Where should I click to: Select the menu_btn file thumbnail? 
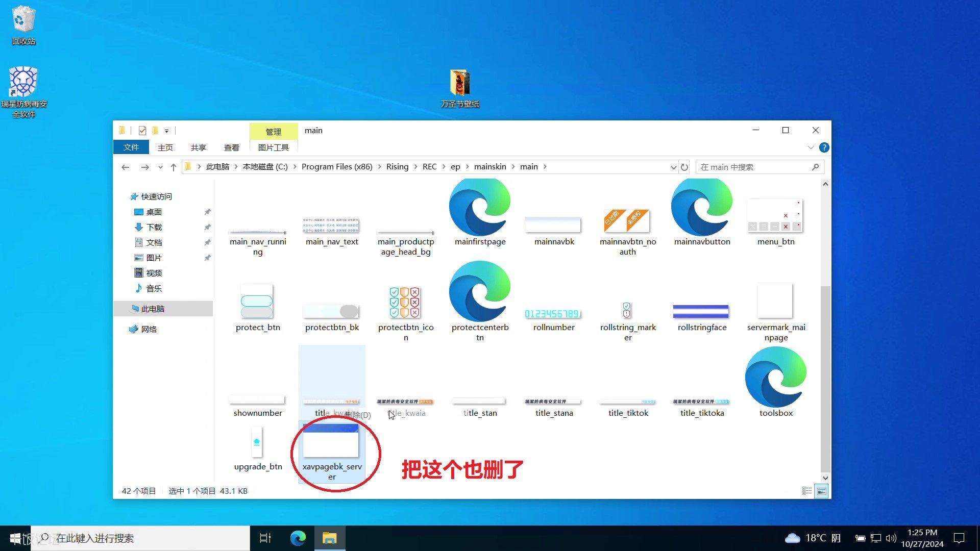[x=775, y=216]
